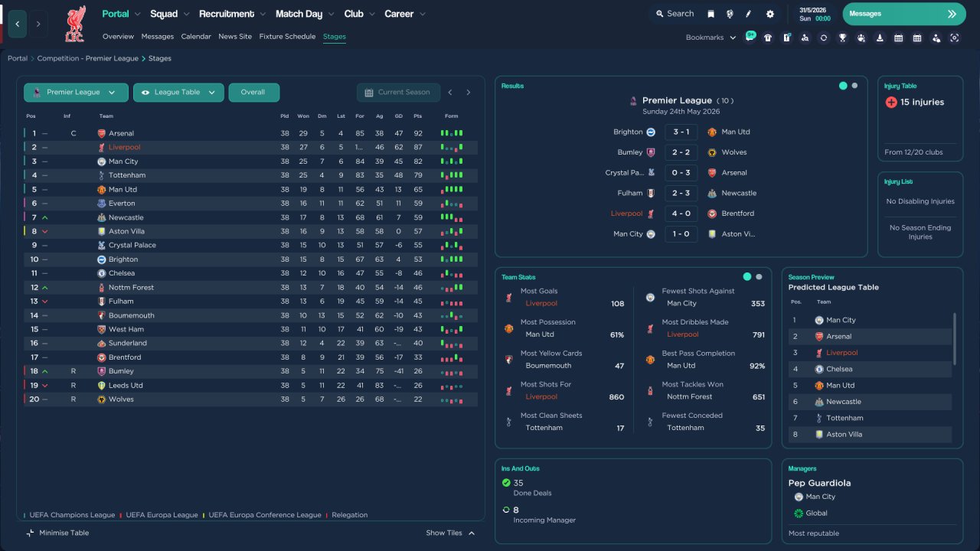The image size is (980, 551).
Task: Open the pencil edit icon in header
Action: pos(749,14)
